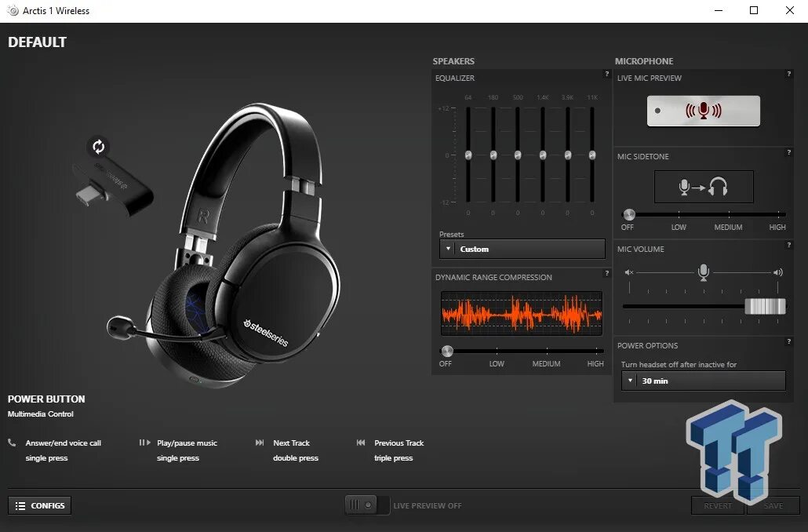Open the Equalizer help question mark

[606, 75]
